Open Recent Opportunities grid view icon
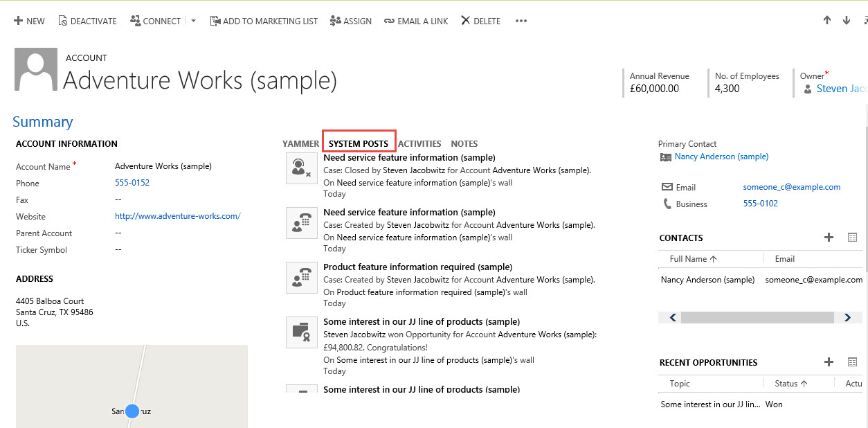Viewport: 868px width, 428px height. (x=852, y=362)
